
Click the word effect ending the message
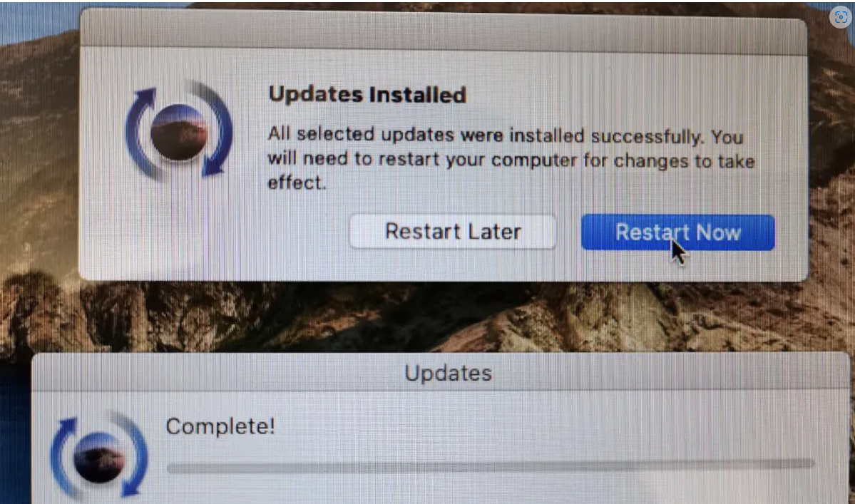296,182
